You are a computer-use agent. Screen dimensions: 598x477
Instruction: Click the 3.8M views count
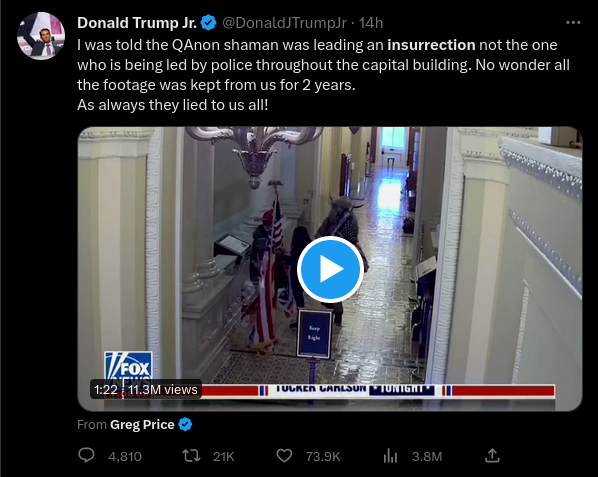pyautogui.click(x=427, y=456)
